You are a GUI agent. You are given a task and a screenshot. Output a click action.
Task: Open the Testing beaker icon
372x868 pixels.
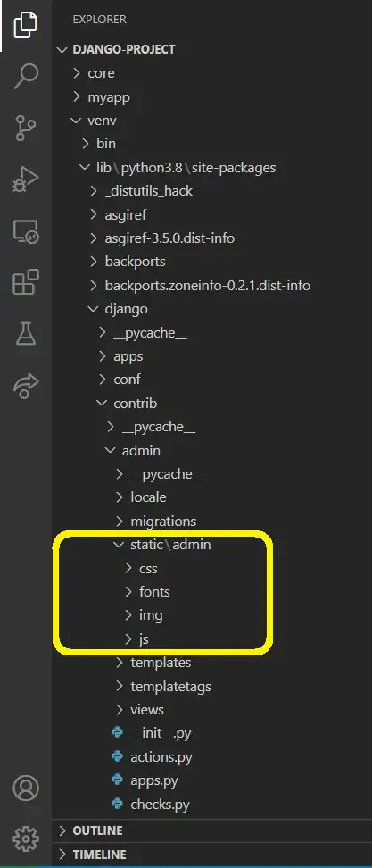tap(26, 334)
